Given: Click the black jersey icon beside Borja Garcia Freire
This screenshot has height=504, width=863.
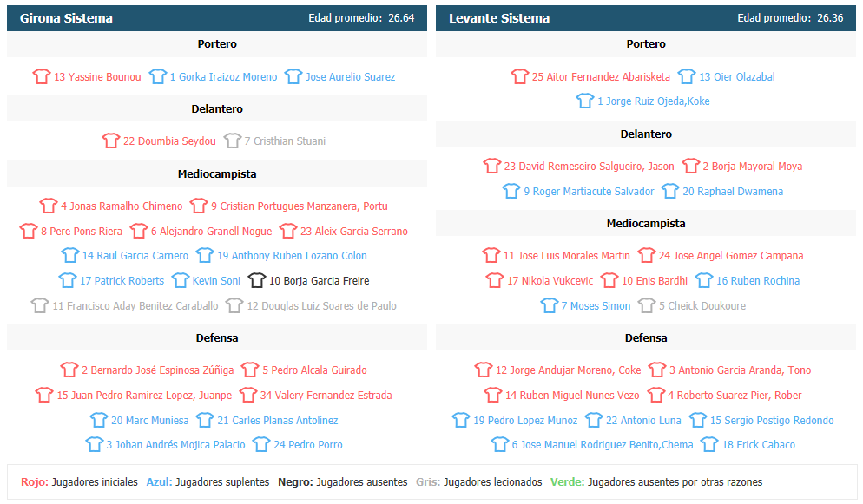Looking at the screenshot, I should (256, 280).
